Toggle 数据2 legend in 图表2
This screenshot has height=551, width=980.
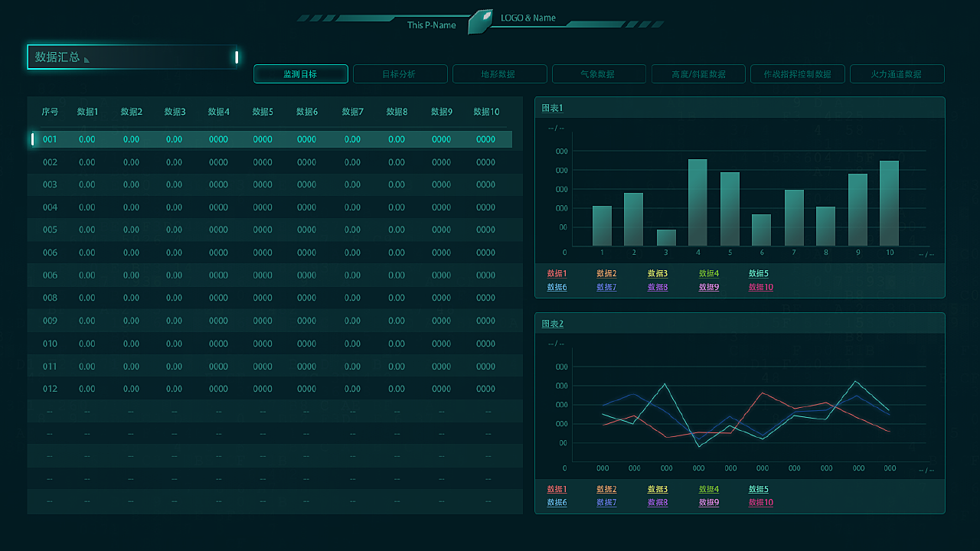[x=606, y=489]
